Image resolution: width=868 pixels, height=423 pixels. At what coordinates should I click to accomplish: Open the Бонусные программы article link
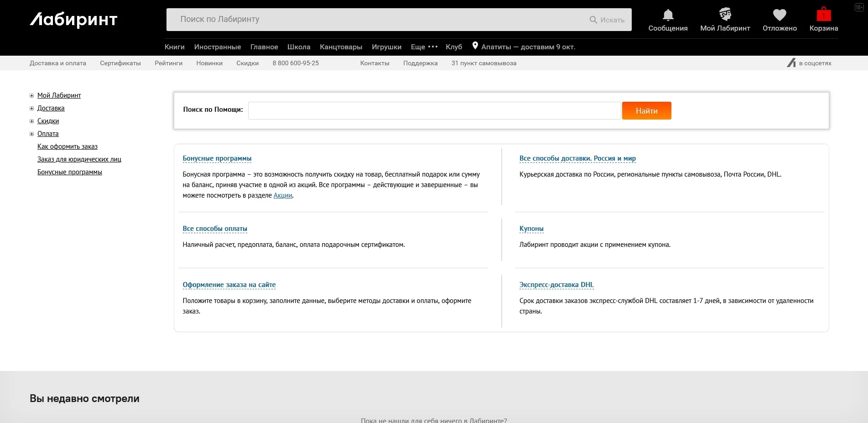point(217,158)
